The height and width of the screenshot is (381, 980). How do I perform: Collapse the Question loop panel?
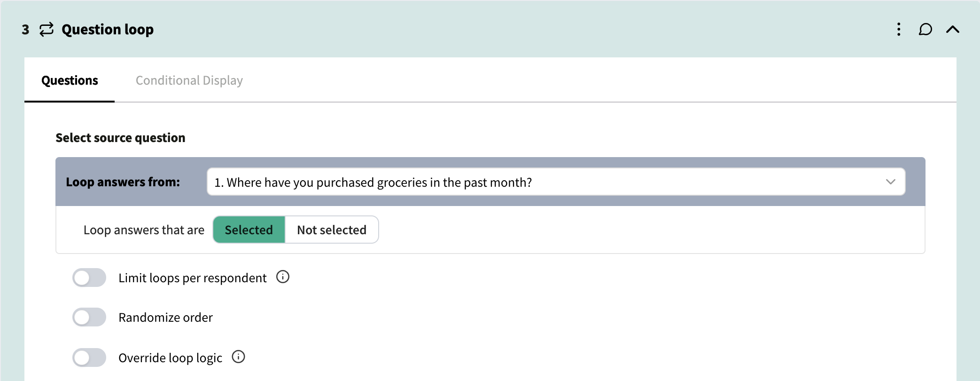[x=952, y=30]
